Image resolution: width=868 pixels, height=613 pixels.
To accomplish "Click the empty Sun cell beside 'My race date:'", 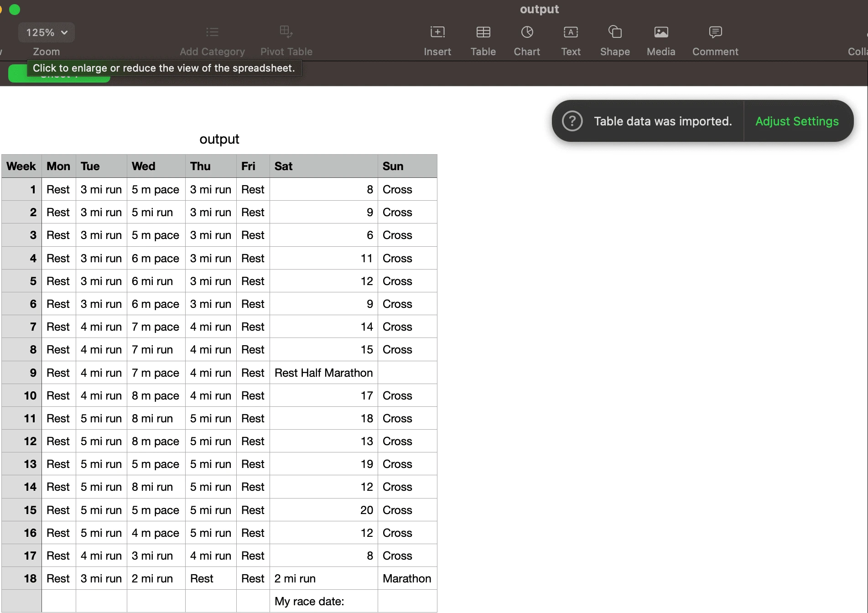I will click(407, 601).
